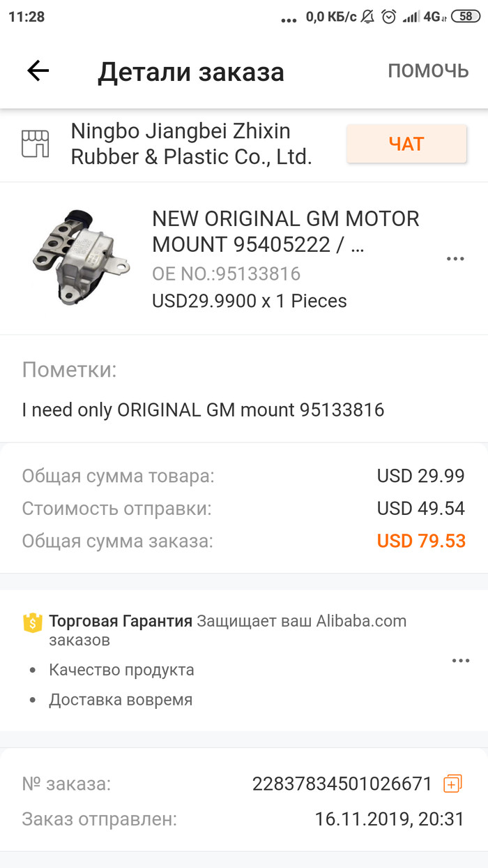Tap the back arrow icon
Screen dimensions: 488x868
coord(38,70)
